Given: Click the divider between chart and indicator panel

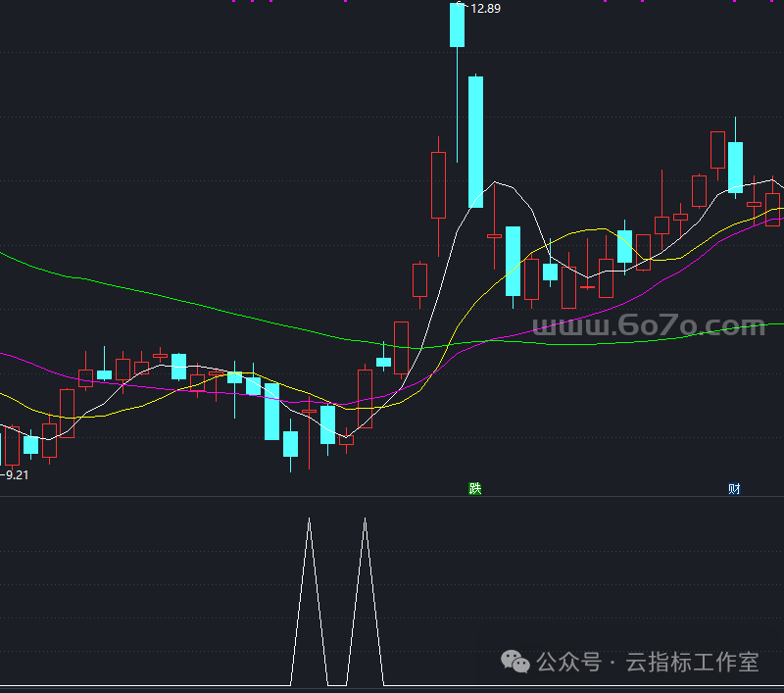Looking at the screenshot, I should (x=392, y=497).
